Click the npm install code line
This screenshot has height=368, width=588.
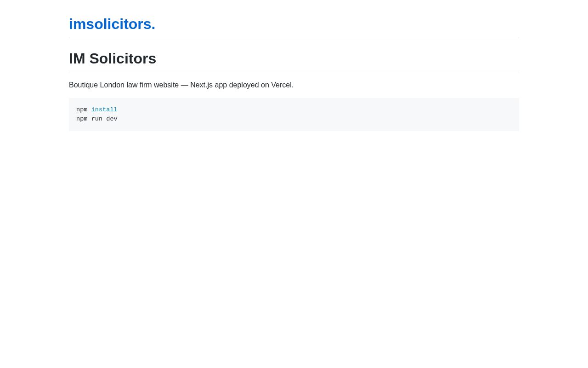[97, 110]
